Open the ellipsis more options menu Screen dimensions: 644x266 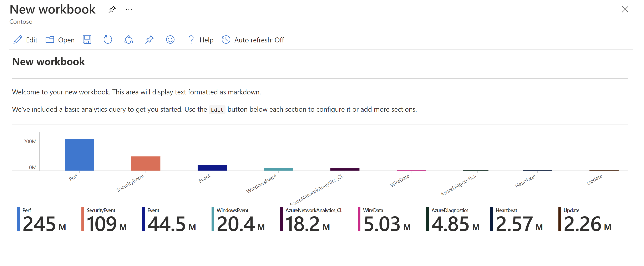(x=129, y=10)
